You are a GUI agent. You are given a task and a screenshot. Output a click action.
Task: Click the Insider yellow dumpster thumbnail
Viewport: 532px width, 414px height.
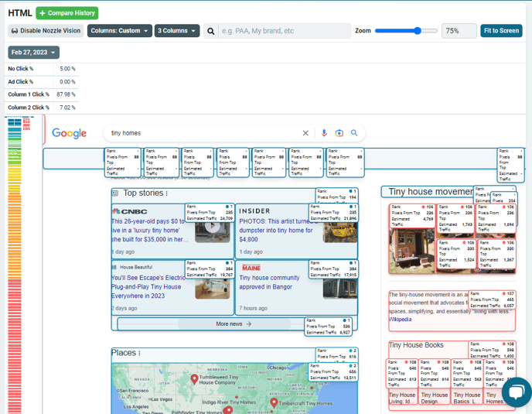(340, 232)
